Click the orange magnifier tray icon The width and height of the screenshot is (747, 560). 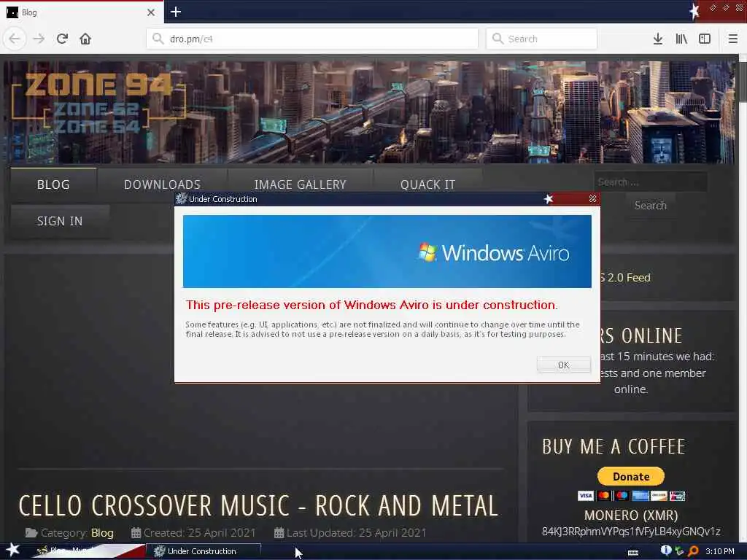click(x=693, y=551)
